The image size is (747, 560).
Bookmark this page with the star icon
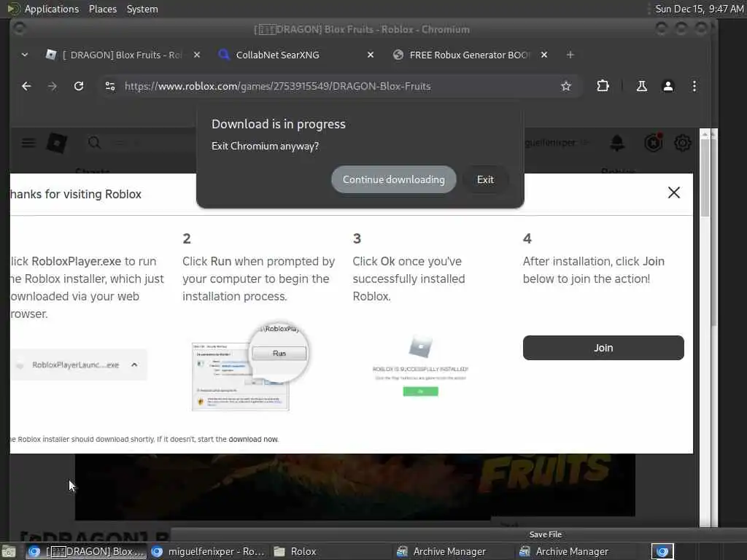pos(566,86)
